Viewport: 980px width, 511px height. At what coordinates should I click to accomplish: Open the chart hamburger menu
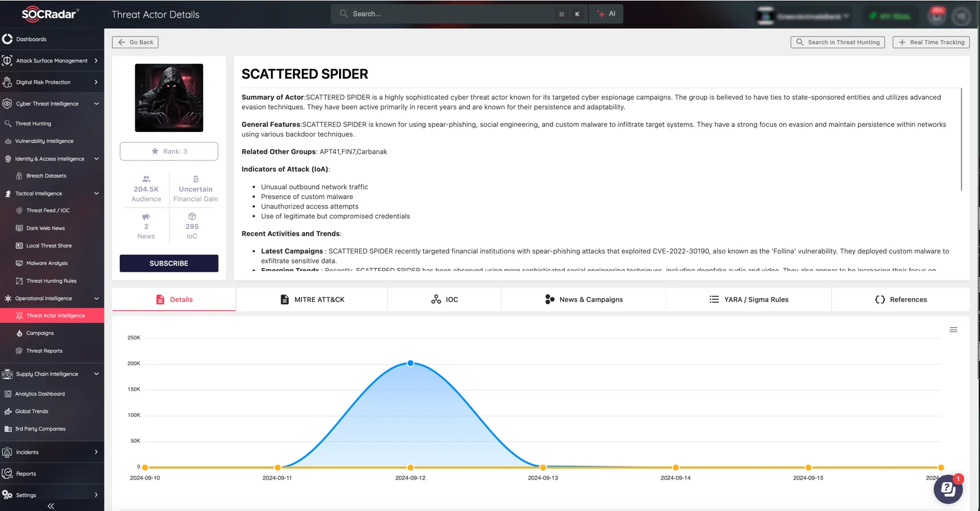[954, 330]
